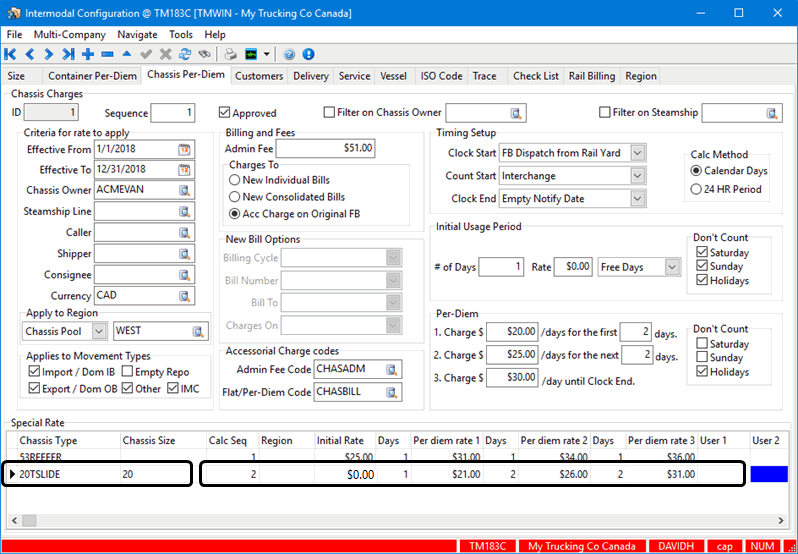Open the blue help question mark icon
Viewport: 798px width, 554px height.
289,54
